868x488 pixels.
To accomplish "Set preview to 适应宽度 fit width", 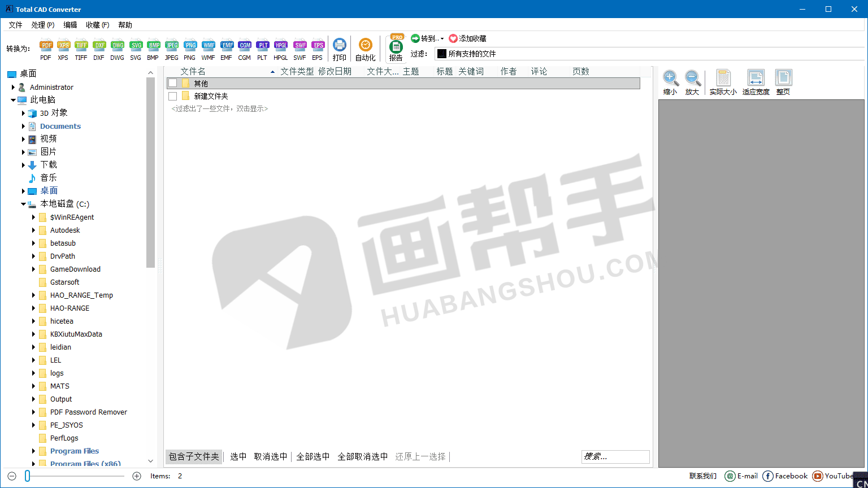I will click(756, 82).
